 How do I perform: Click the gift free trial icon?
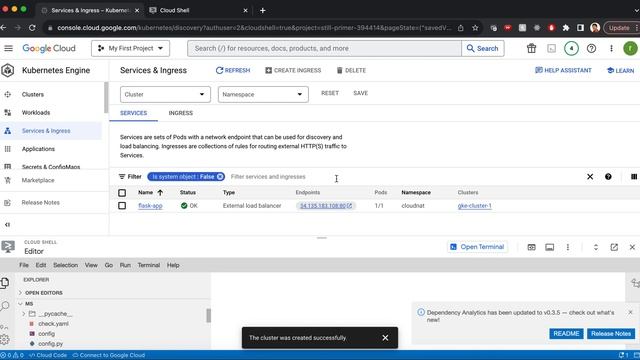(x=531, y=49)
